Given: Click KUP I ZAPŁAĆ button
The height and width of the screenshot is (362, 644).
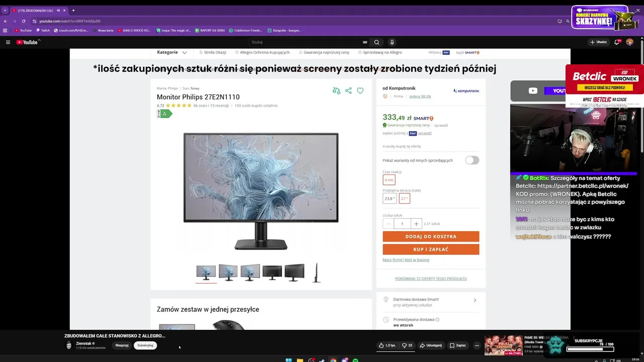Looking at the screenshot, I should click(x=431, y=249).
